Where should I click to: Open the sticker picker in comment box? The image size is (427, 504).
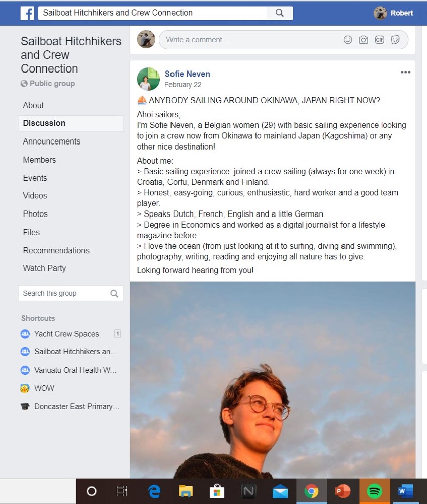click(x=395, y=40)
